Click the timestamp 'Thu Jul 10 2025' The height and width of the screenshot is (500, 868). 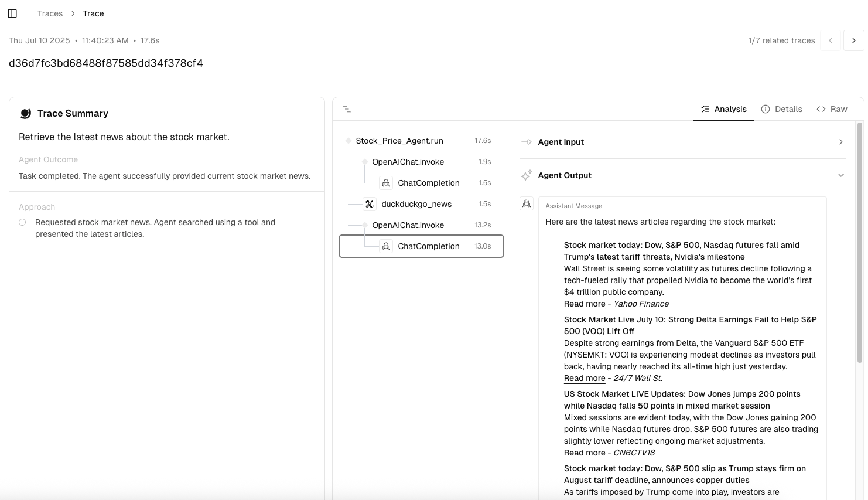[x=39, y=40]
